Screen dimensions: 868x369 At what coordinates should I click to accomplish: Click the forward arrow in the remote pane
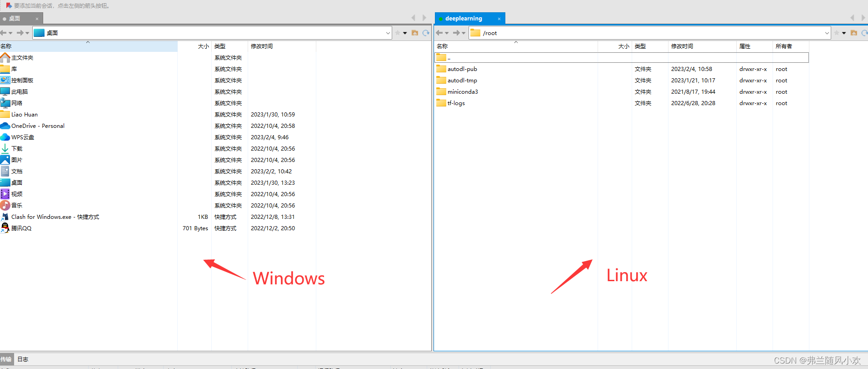click(x=456, y=33)
